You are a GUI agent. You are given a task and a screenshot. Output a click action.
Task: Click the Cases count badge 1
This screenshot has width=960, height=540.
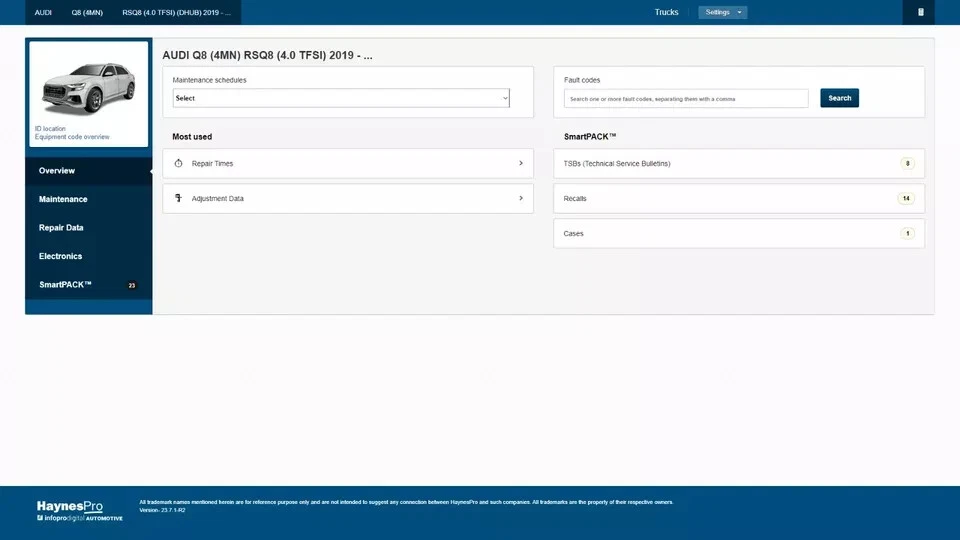[x=907, y=233]
